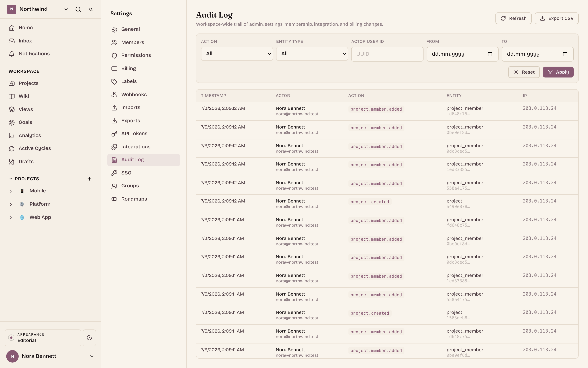Screen dimensions: 588x368
Task: Open Groups settings
Action: pyautogui.click(x=144, y=186)
